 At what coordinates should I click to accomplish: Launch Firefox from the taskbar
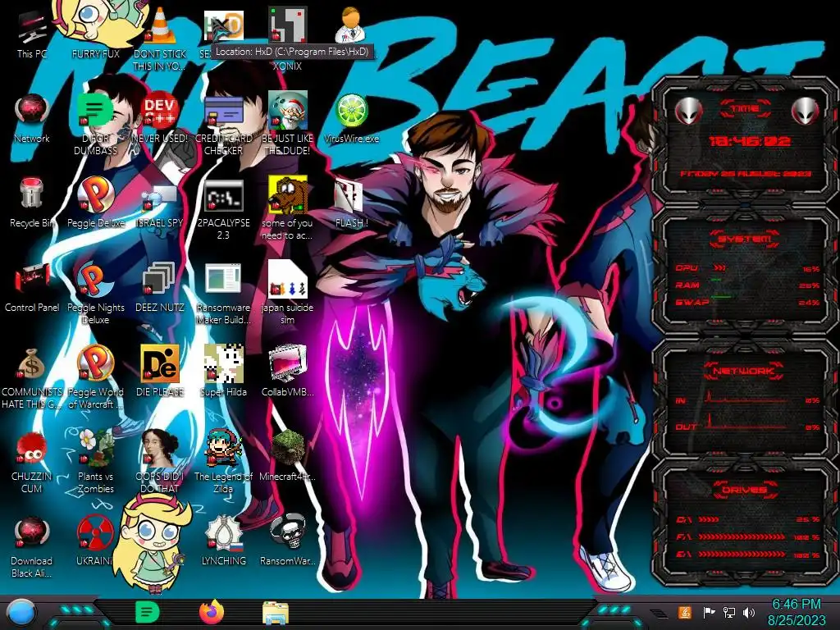212,612
